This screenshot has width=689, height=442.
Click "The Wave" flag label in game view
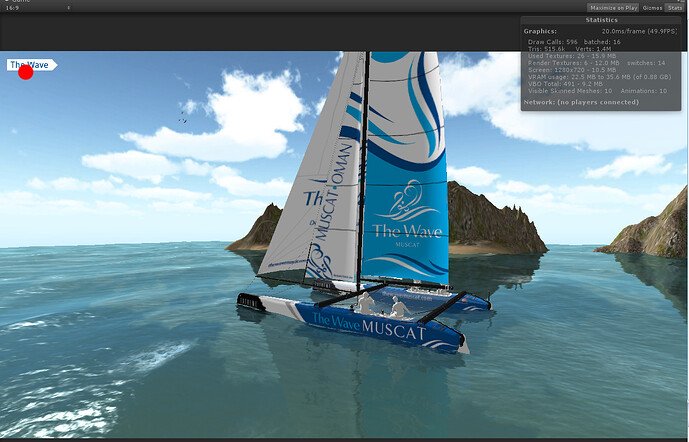pos(32,65)
